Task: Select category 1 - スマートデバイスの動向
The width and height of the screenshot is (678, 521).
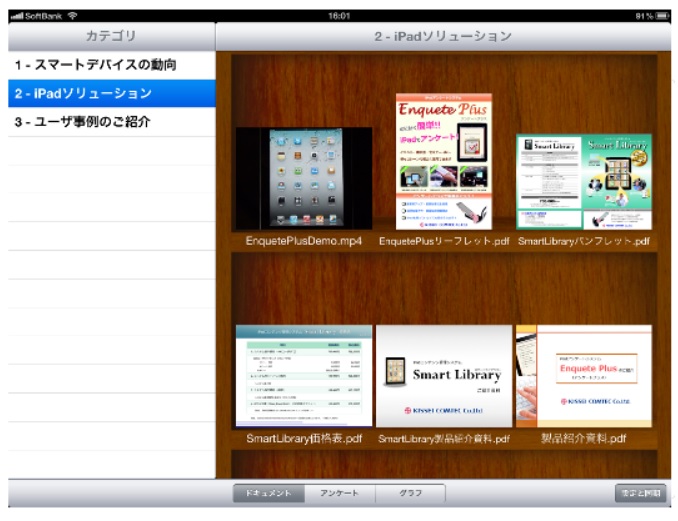Action: [112, 65]
